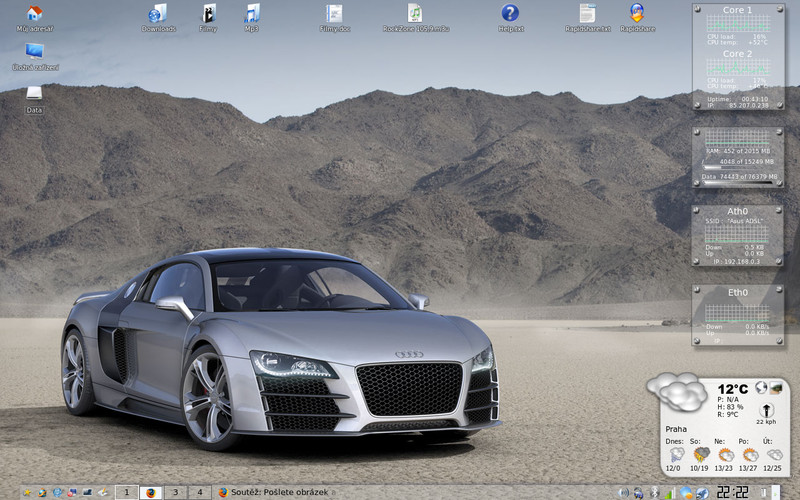The image size is (800, 500).
Task: Click the green signal strength tray icon
Action: tap(670, 493)
